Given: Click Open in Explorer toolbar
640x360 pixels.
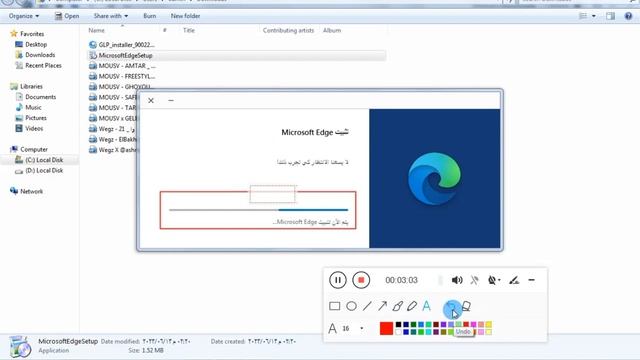Looking at the screenshot, I should click(x=67, y=16).
